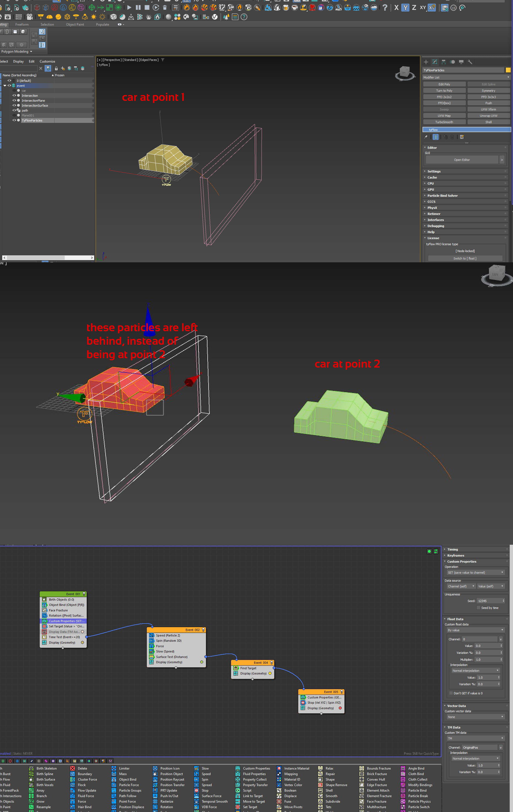Viewport: 513px width, 812px height.
Task: Enable the Seed by time checkbox
Action: pyautogui.click(x=478, y=608)
